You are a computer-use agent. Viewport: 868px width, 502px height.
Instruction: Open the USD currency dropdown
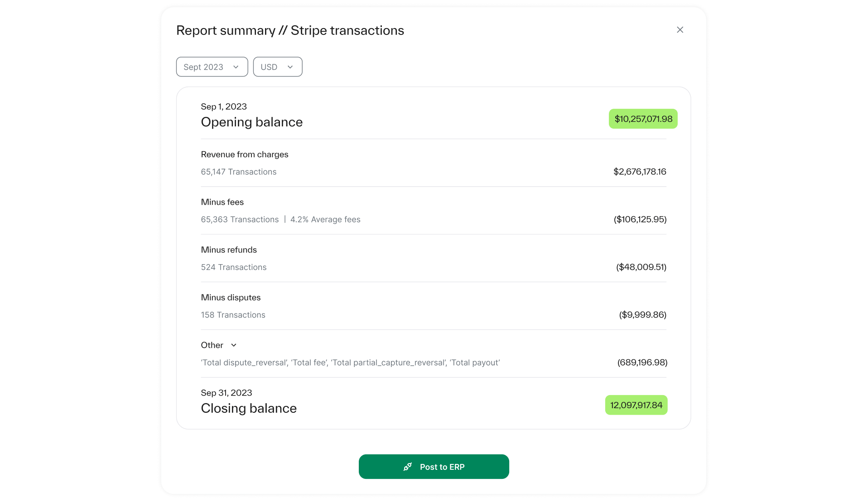[x=277, y=67]
